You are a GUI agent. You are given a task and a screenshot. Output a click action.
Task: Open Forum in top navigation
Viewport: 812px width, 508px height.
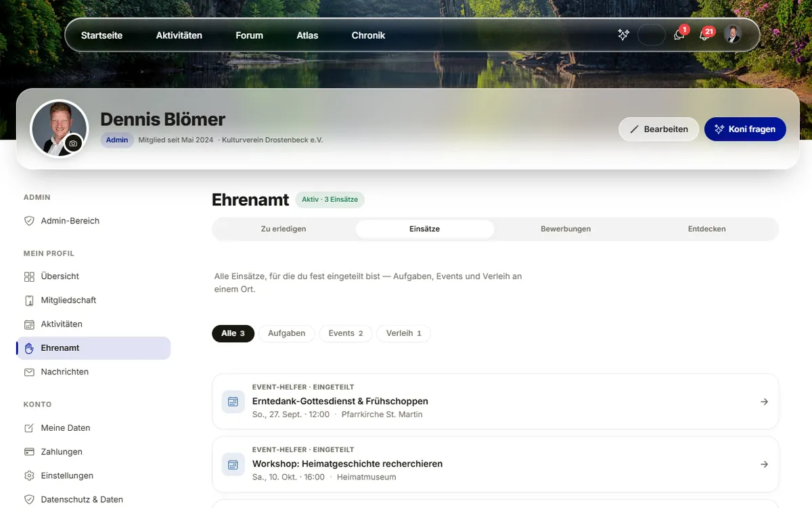coord(249,35)
